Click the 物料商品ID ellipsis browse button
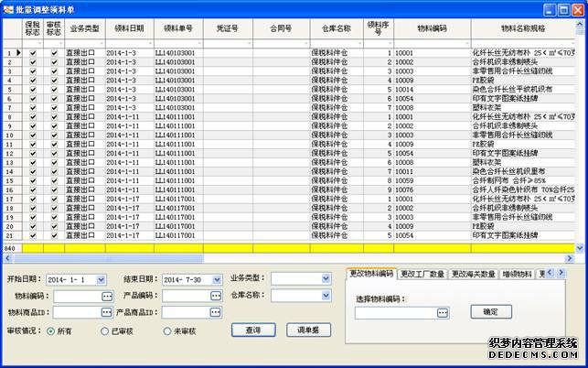Image resolution: width=588 pixels, height=368 pixels. (x=107, y=313)
